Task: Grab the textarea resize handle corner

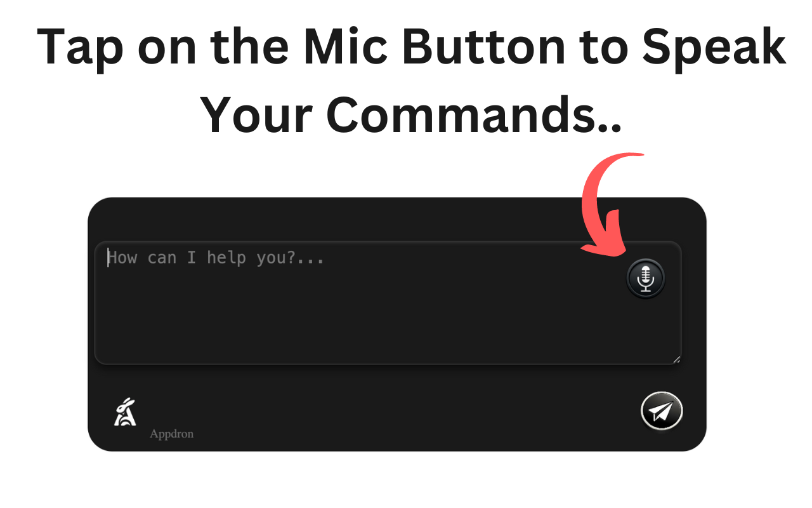Action: point(676,359)
